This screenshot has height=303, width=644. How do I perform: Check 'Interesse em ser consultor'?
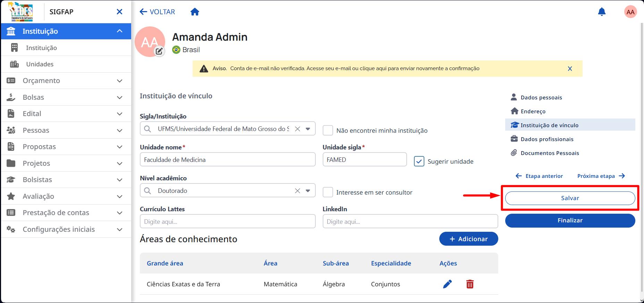328,192
